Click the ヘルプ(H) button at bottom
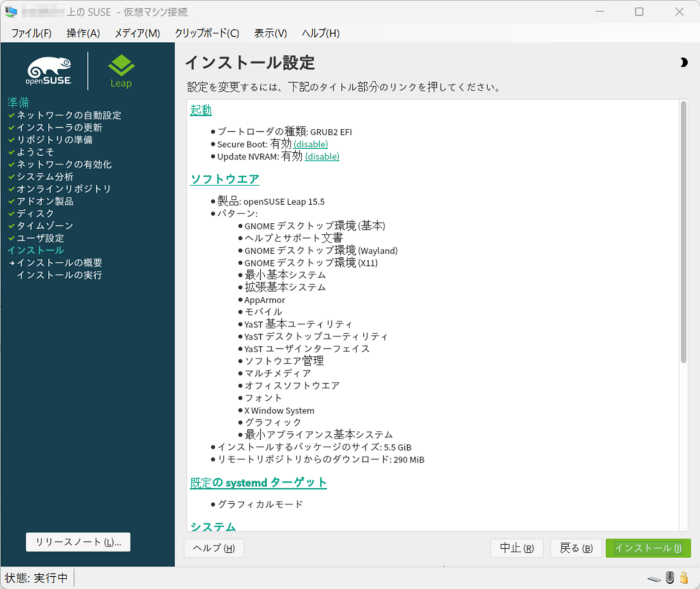Image resolution: width=700 pixels, height=589 pixels. pos(213,548)
